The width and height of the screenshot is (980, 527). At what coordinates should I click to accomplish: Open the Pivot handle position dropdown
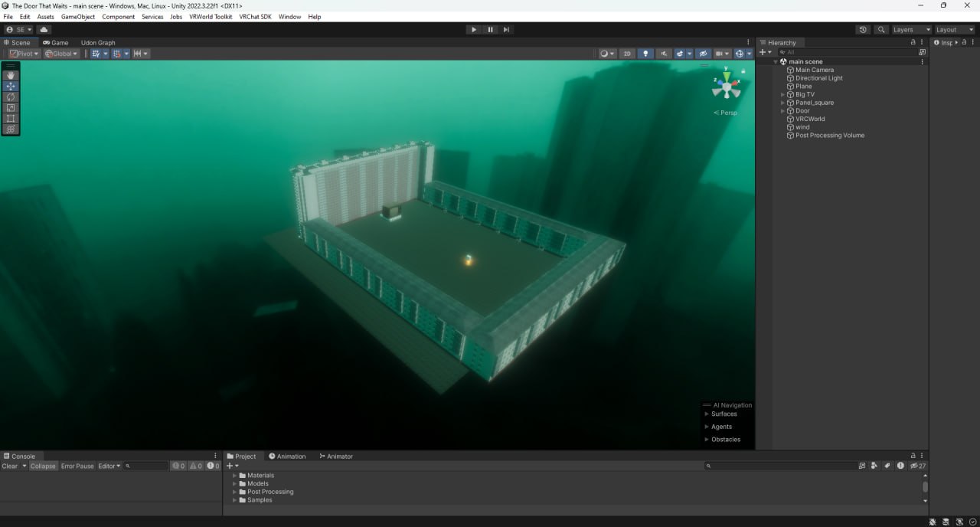(24, 54)
